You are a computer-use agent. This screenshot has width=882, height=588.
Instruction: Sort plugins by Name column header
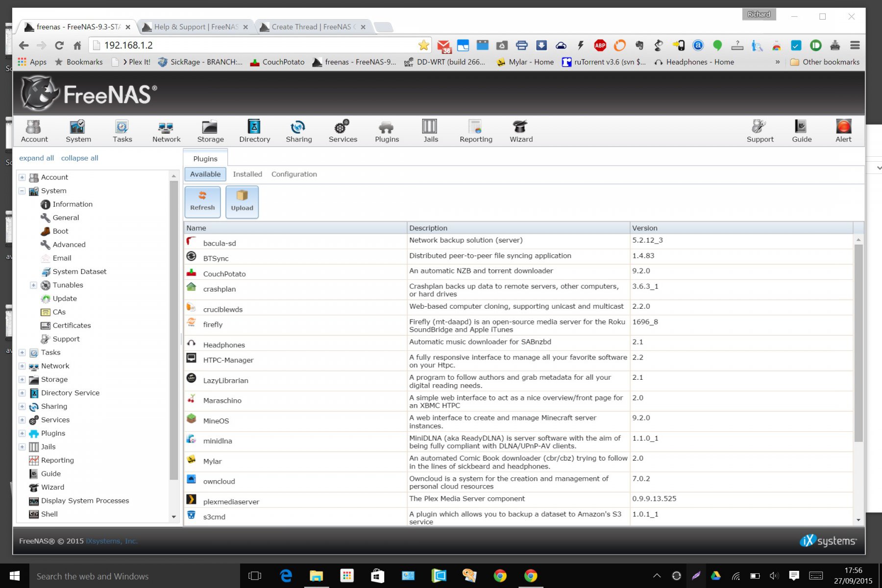click(x=295, y=228)
